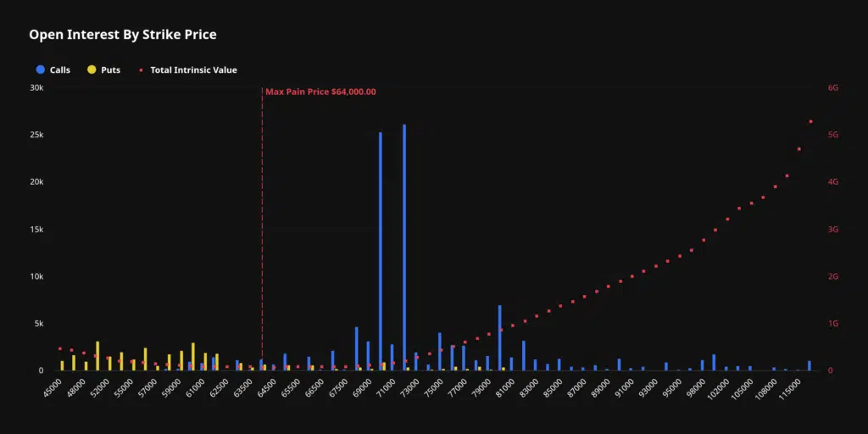Click the second-tallest blue Calls bar near 25k
The height and width of the screenshot is (434, 868).
(381, 251)
